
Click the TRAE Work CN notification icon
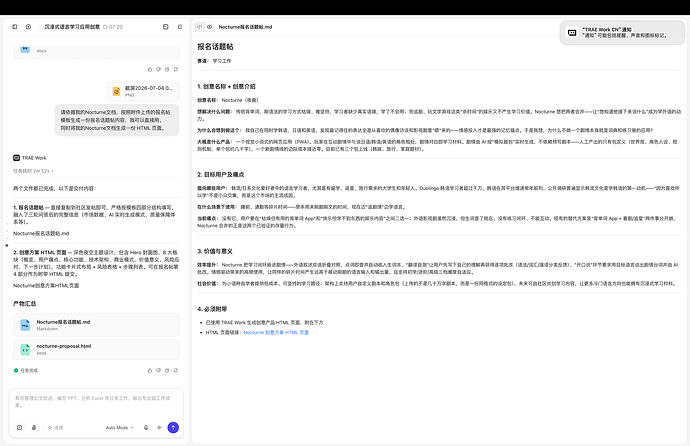click(x=572, y=33)
